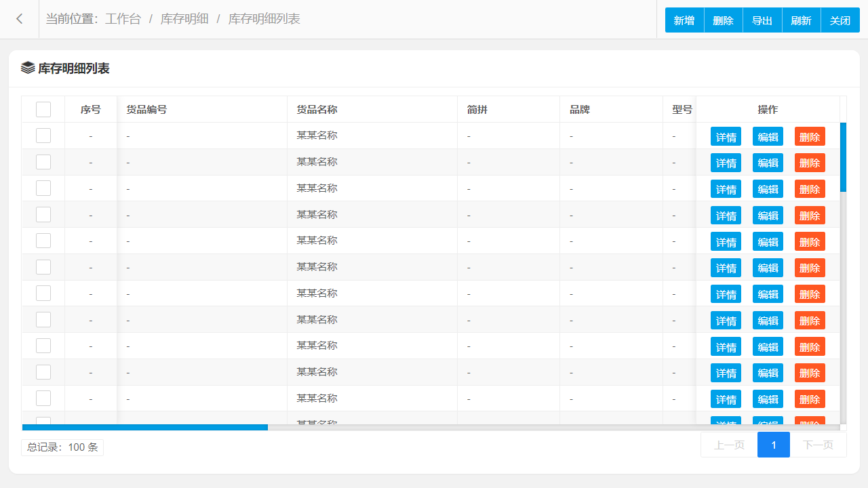Image resolution: width=868 pixels, height=488 pixels.
Task: Open 详情 for the first row
Action: coord(726,136)
